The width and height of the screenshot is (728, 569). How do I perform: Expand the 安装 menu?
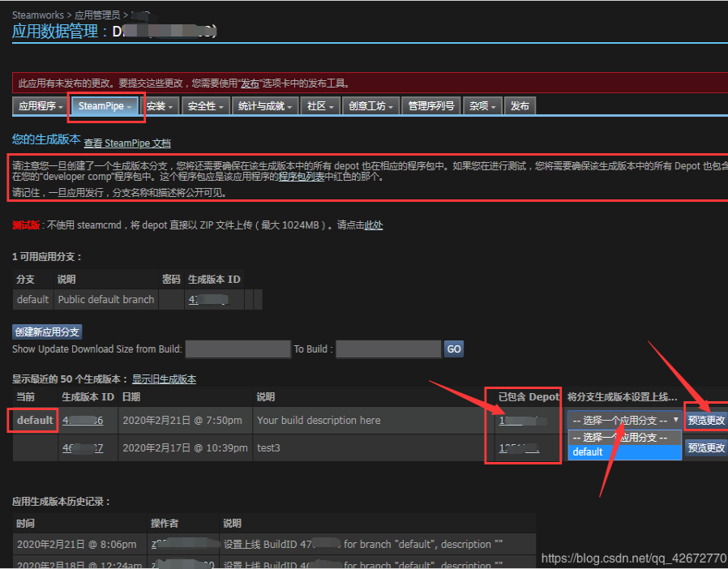(159, 106)
